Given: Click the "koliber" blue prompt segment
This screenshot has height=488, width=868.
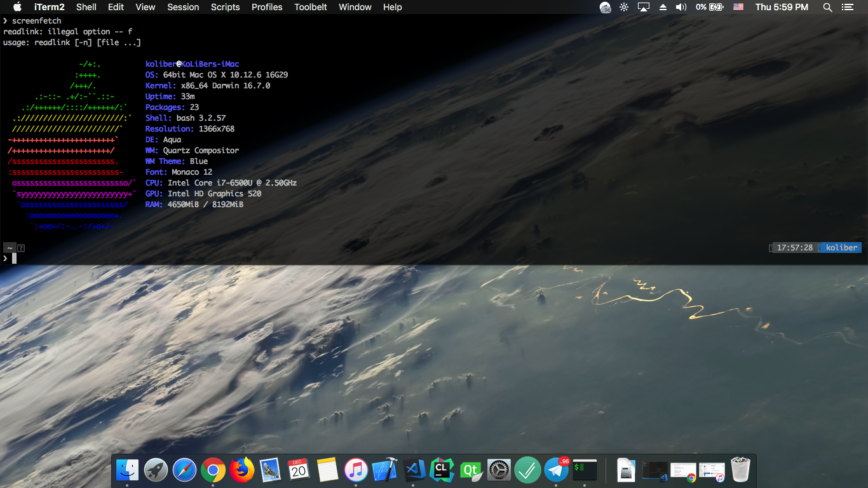Looking at the screenshot, I should pos(841,248).
